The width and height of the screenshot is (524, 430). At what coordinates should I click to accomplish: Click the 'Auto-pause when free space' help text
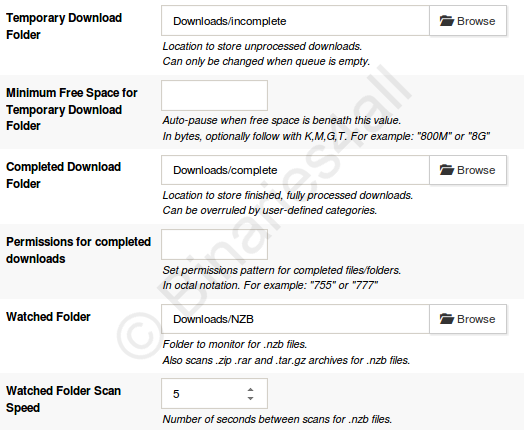pyautogui.click(x=282, y=120)
